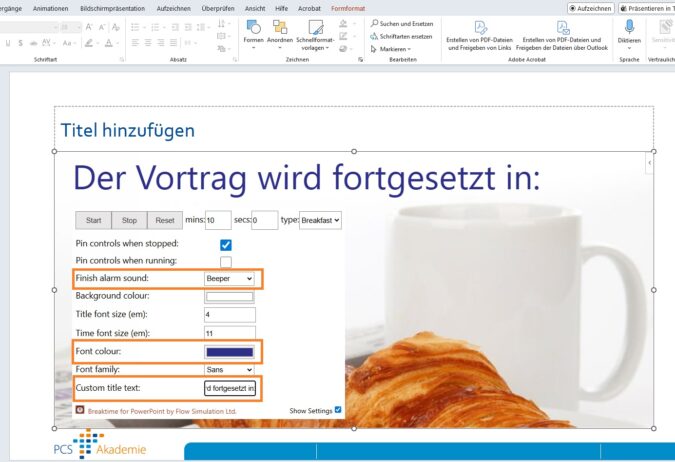
Task: Open the Acrobat tab
Action: click(309, 8)
